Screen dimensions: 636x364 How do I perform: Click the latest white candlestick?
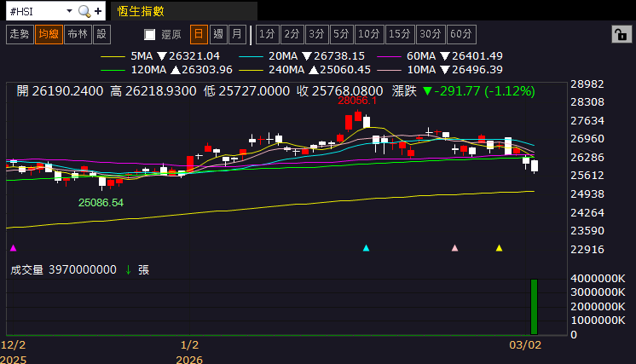coord(535,166)
